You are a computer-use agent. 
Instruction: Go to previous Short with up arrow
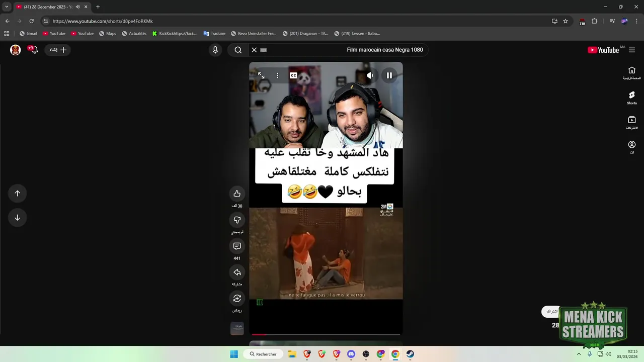[x=17, y=194]
